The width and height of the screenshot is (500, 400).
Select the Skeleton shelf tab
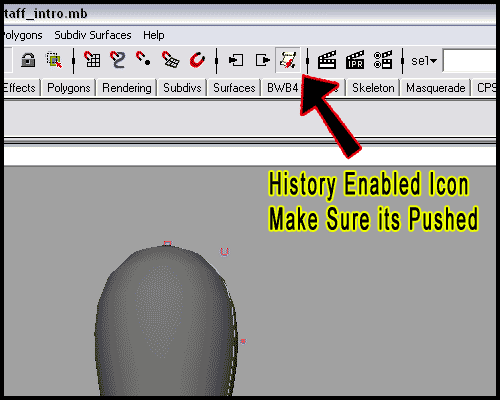(373, 88)
